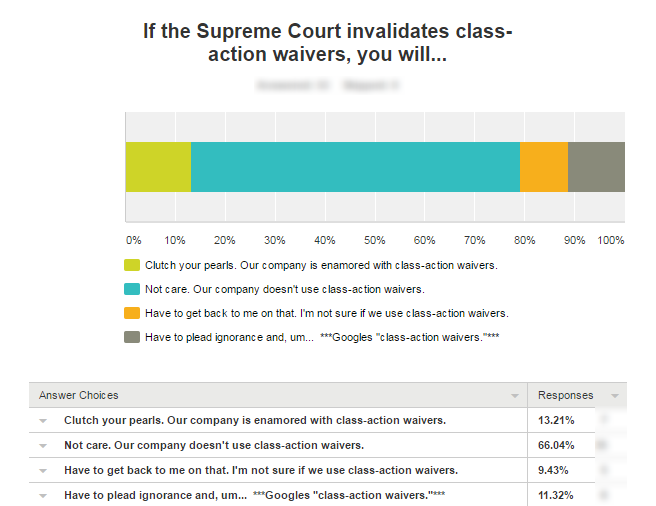This screenshot has width=656, height=506.
Task: Expand the Have to get back row arrow
Action: [43, 470]
